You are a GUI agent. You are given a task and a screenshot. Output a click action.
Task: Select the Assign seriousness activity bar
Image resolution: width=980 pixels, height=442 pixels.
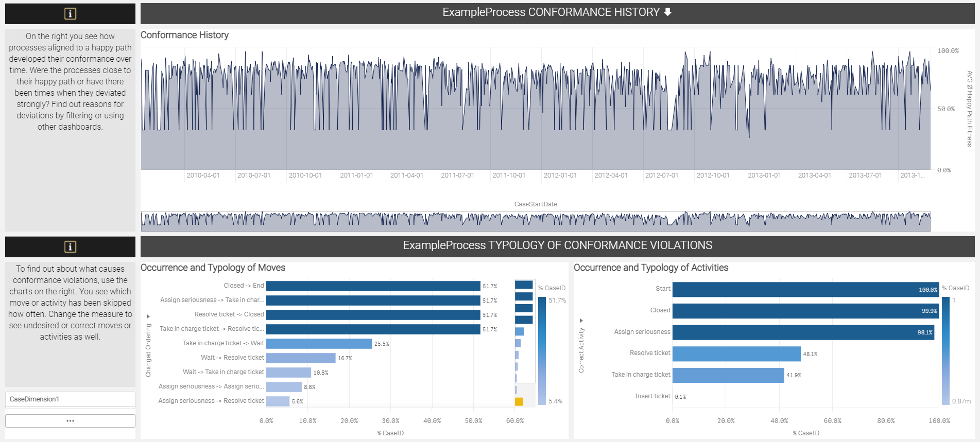tap(803, 332)
